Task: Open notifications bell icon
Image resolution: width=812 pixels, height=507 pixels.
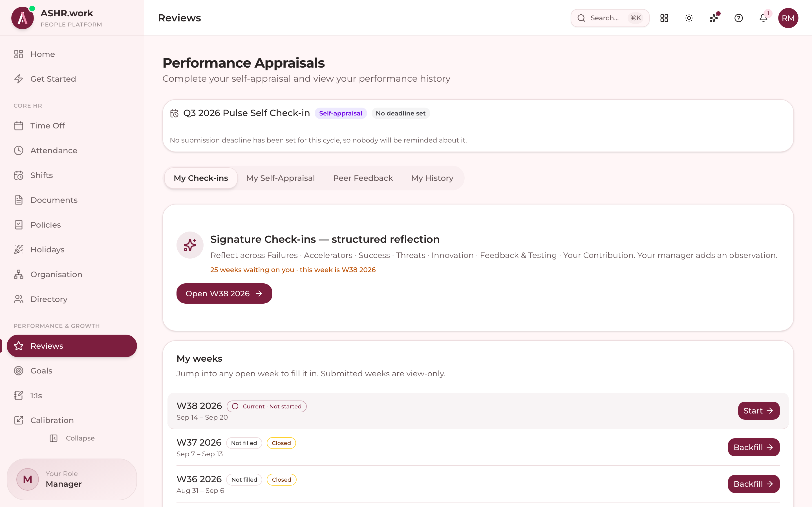Action: point(763,18)
